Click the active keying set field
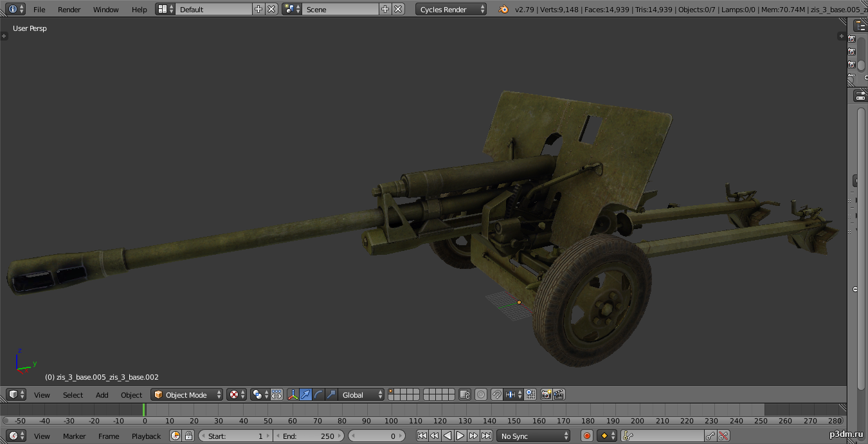 (x=662, y=436)
